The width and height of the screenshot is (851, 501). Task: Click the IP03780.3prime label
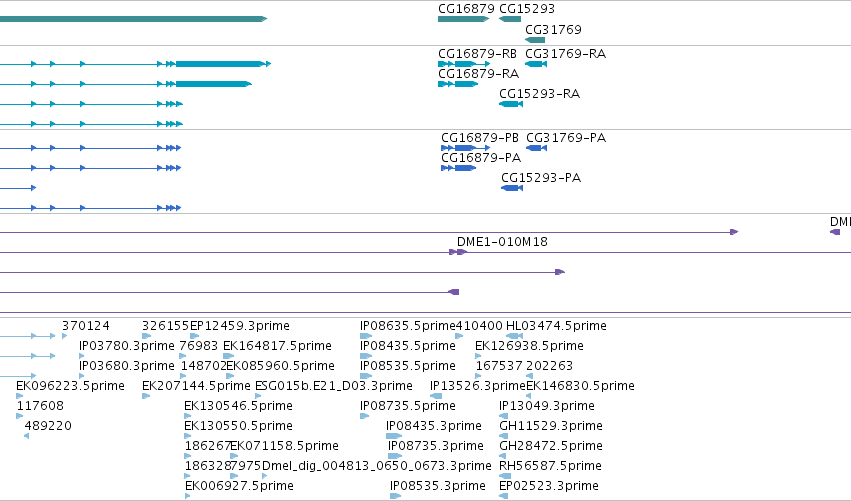[x=126, y=346]
